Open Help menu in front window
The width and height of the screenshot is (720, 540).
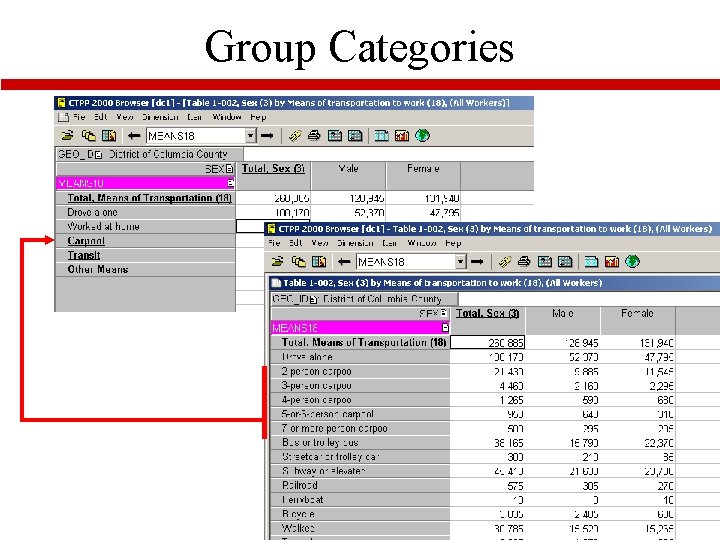[x=453, y=243]
